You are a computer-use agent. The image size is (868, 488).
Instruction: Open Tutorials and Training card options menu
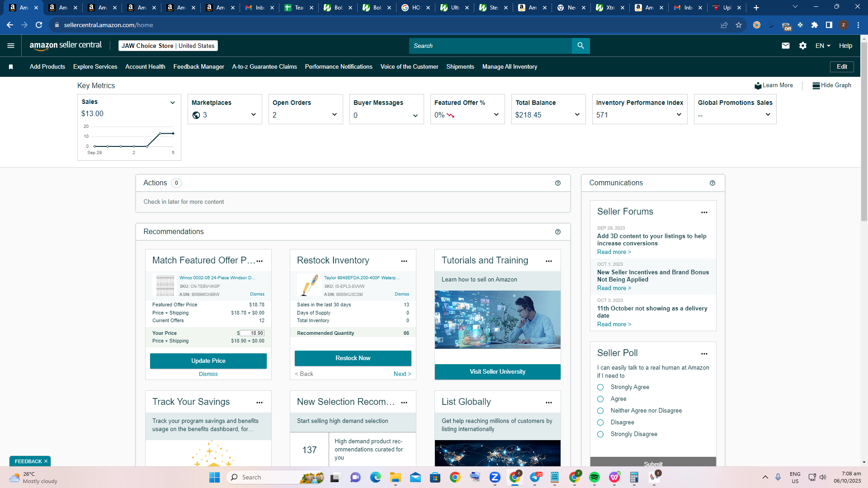[549, 261]
